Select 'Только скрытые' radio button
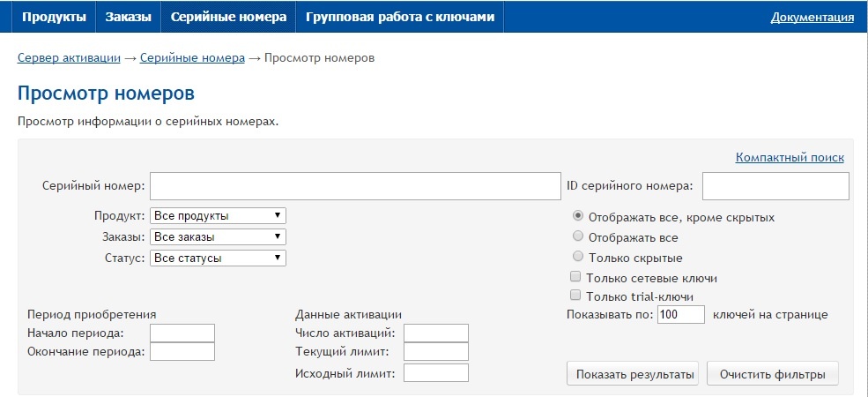The image size is (868, 397). click(578, 257)
